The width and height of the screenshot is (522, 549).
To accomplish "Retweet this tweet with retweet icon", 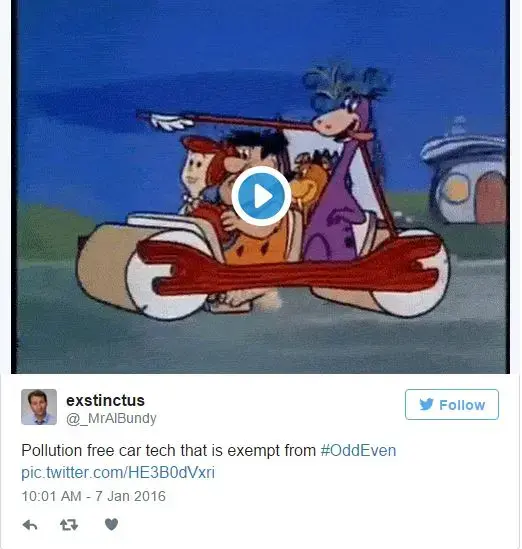I will pos(69,525).
